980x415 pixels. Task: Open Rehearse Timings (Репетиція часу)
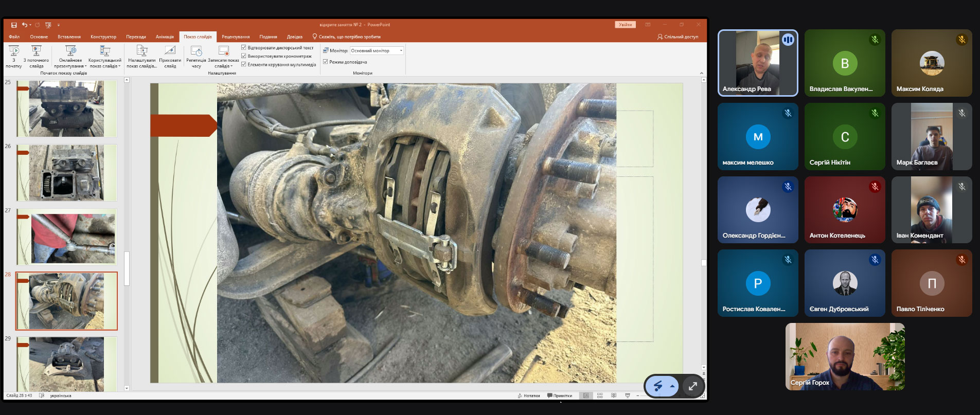pos(196,51)
